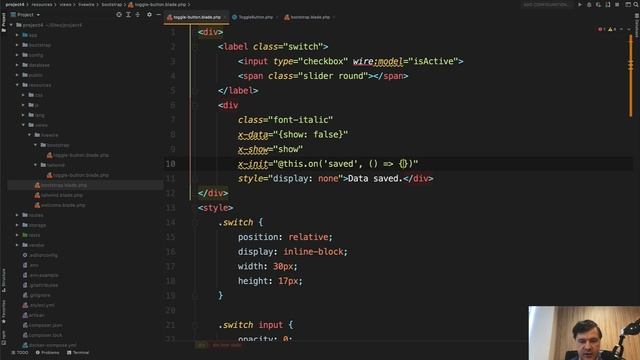Open the Favorites tool window tab
Image resolution: width=640 pixels, height=360 pixels.
click(x=4, y=311)
